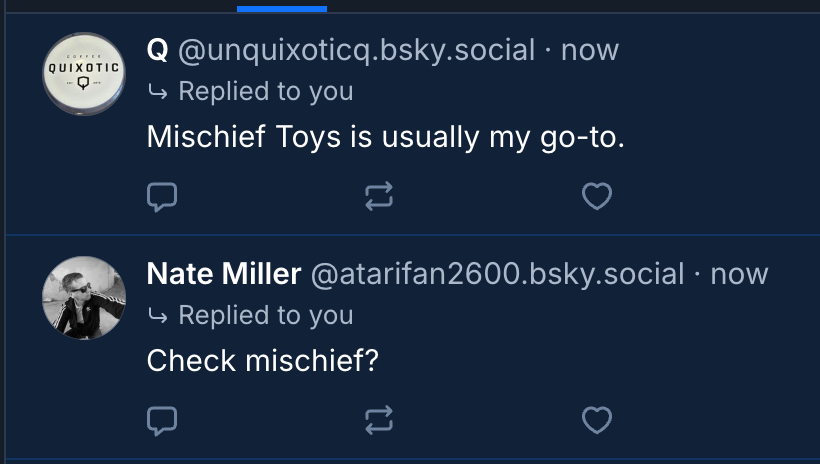This screenshot has width=820, height=464.
Task: Repost Q's Mischief Toys post
Action: coord(379,197)
